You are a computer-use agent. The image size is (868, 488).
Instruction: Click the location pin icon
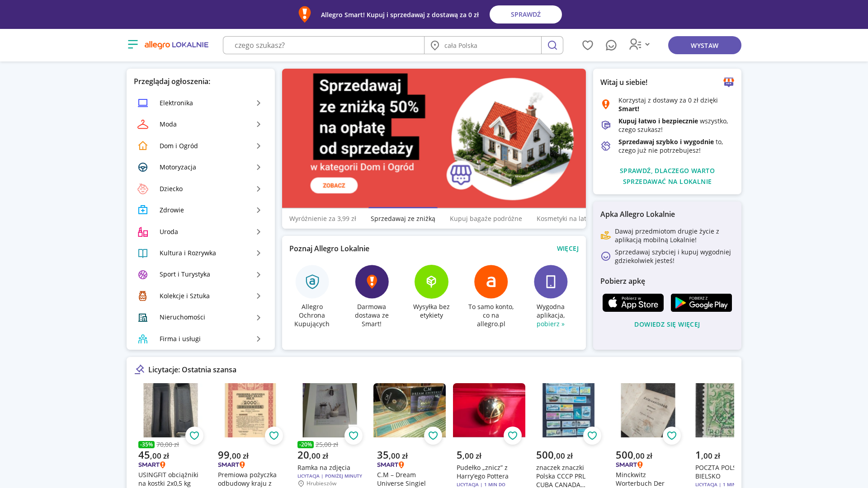point(435,45)
